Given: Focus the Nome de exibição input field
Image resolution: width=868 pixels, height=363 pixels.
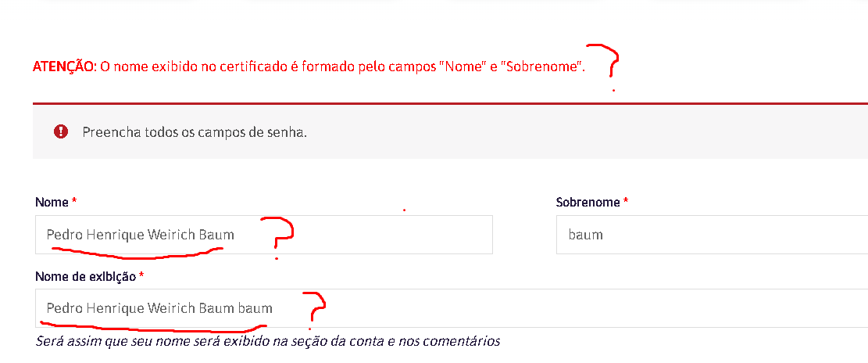Looking at the screenshot, I should tap(451, 308).
